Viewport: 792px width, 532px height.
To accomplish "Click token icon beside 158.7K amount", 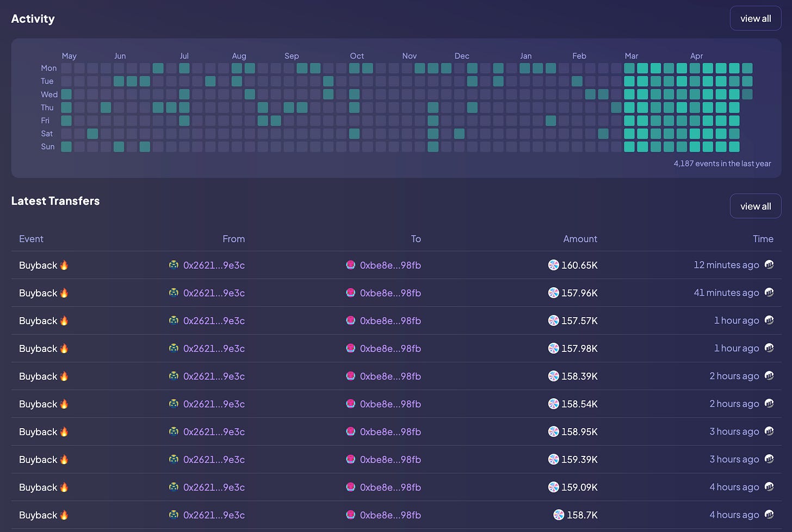I will pos(559,515).
